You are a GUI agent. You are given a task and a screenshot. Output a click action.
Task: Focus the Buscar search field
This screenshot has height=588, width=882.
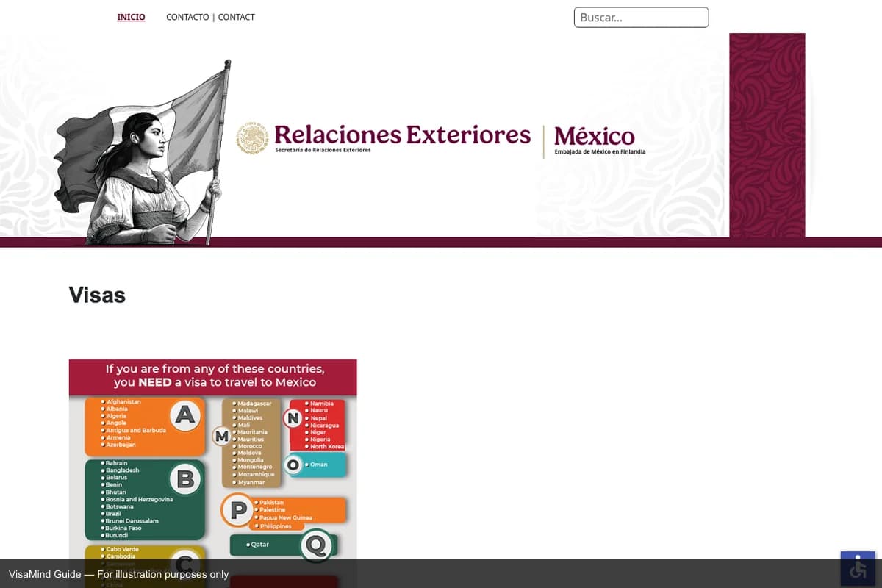point(641,18)
